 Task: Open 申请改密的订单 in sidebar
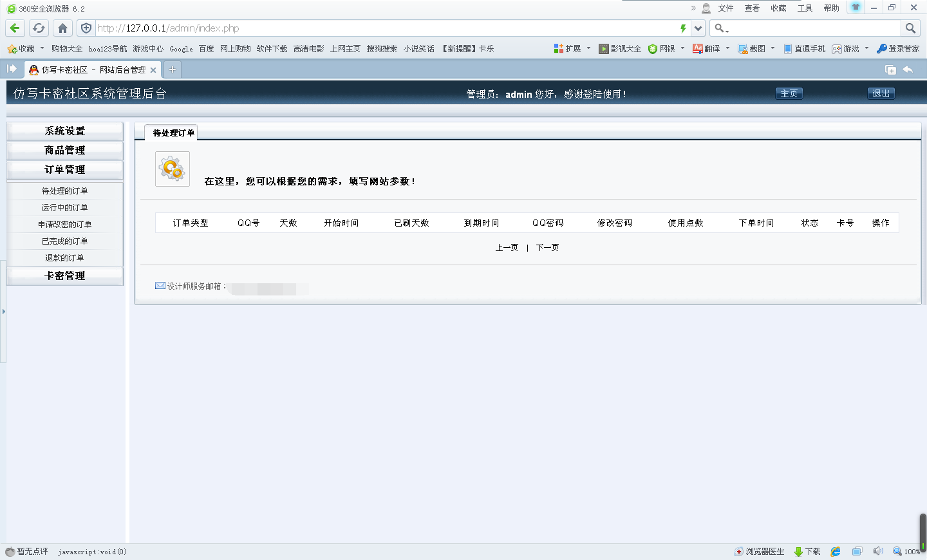[64, 225]
